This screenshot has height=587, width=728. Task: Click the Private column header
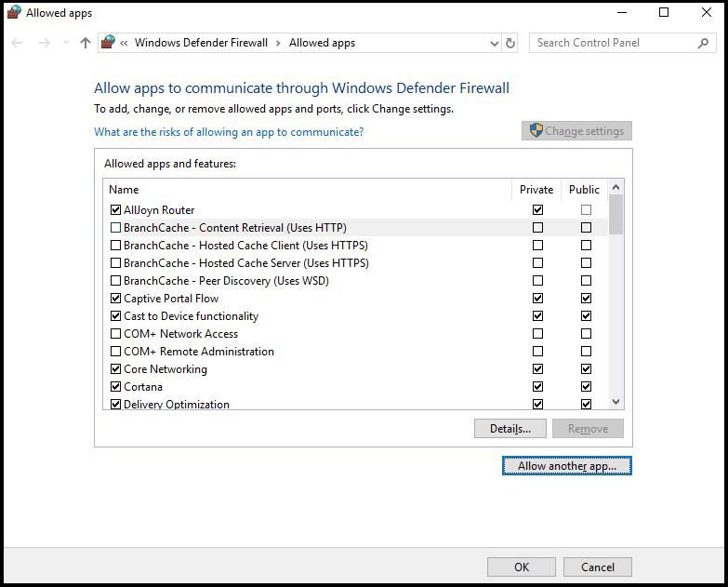click(x=536, y=190)
